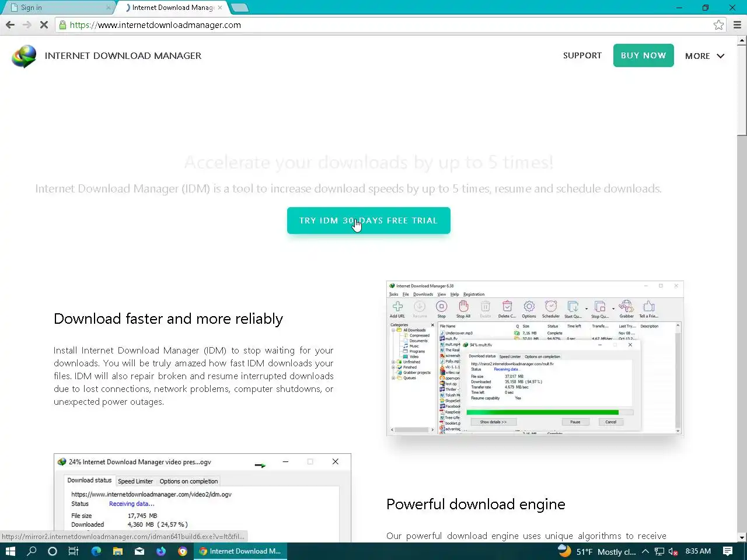
Task: Click the "Powerful download engine" heading
Action: coord(476,505)
